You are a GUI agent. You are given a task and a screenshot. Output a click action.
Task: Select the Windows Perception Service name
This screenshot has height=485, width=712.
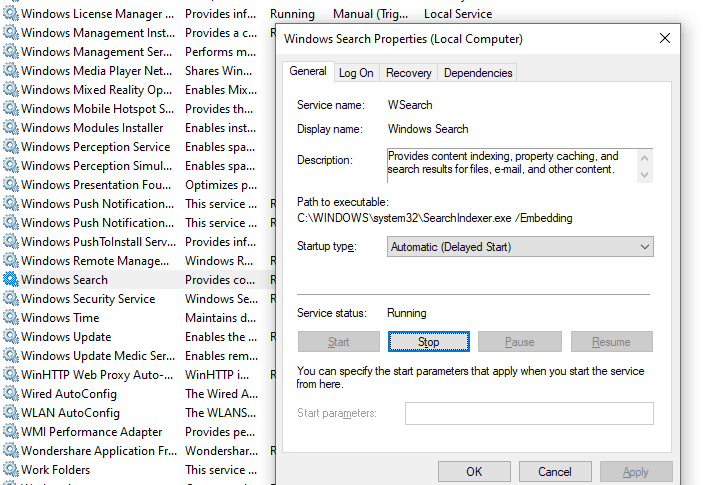[95, 147]
